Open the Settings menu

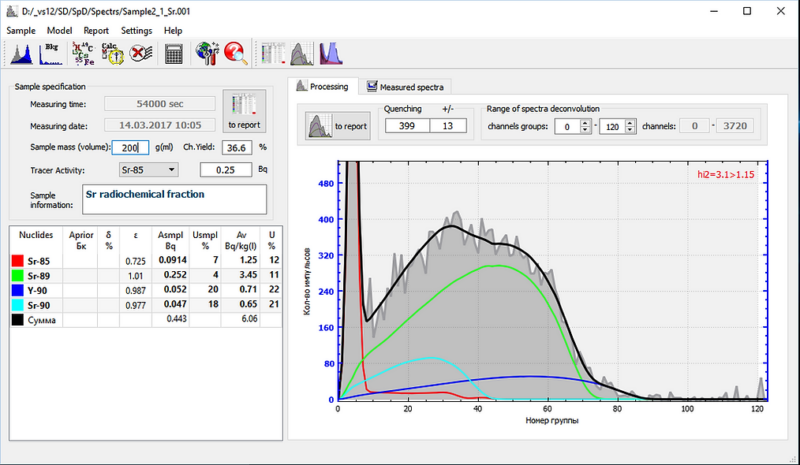pos(136,31)
